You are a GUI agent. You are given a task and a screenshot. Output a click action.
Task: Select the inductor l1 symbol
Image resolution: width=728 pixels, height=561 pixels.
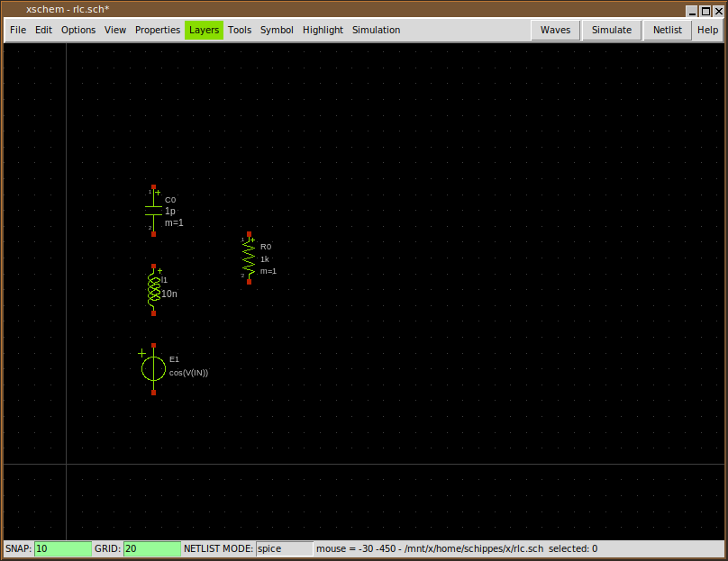click(153, 289)
